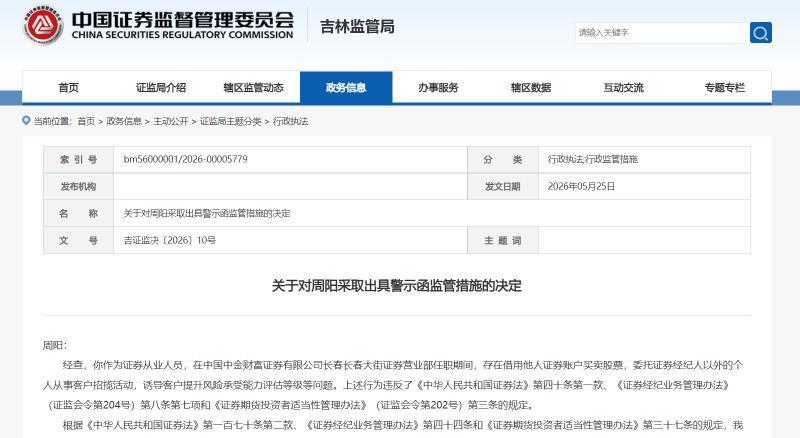Viewport: 800px width, 438px height.
Task: Click the 当前位置 label text
Action: pyautogui.click(x=53, y=121)
